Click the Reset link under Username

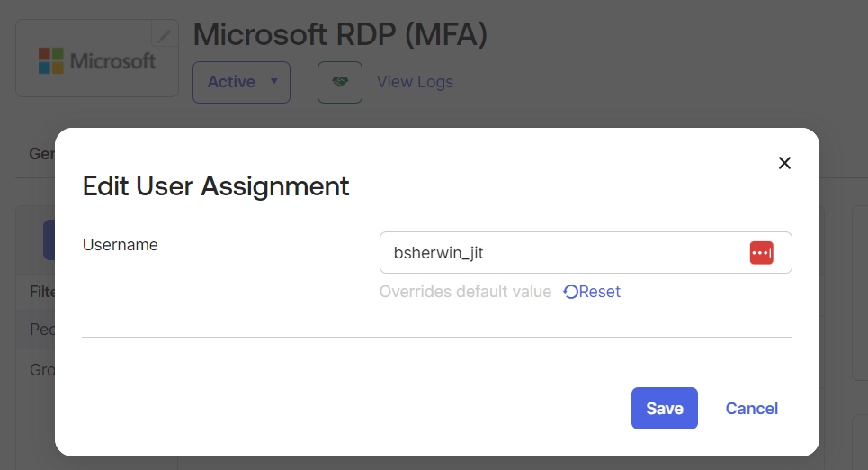(x=592, y=292)
